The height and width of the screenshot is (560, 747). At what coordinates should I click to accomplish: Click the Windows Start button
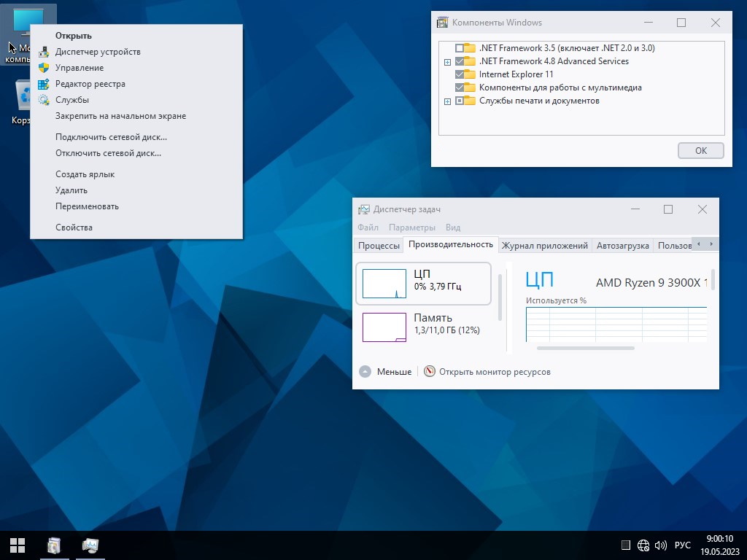pos(18,545)
